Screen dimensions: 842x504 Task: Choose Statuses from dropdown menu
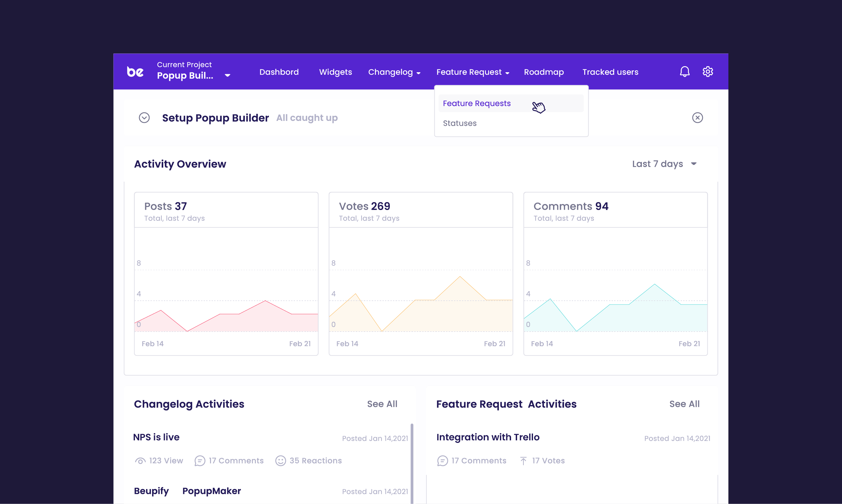[x=460, y=123]
